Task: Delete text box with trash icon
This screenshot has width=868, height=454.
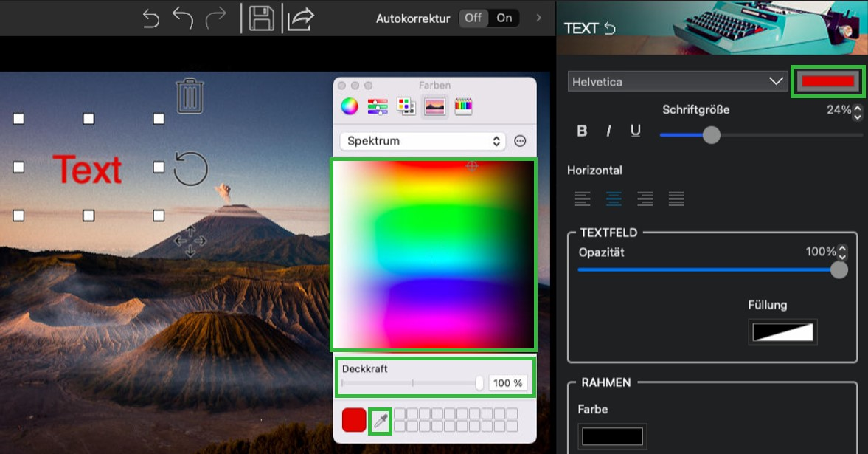Action: point(190,96)
